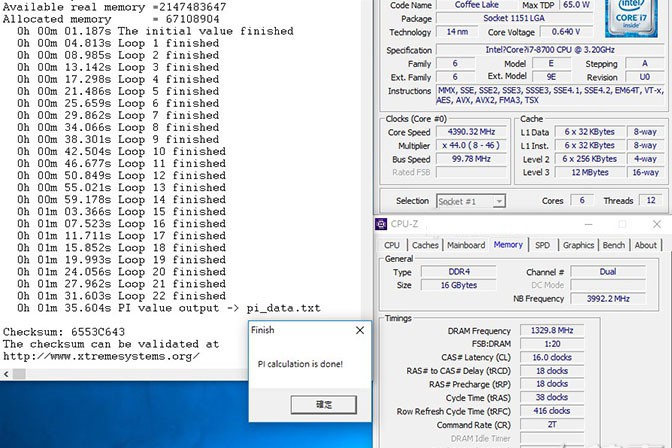Viewport: 672px width, 448px height.
Task: Click the FSB:DRAM ratio value 1:20
Action: [x=552, y=344]
